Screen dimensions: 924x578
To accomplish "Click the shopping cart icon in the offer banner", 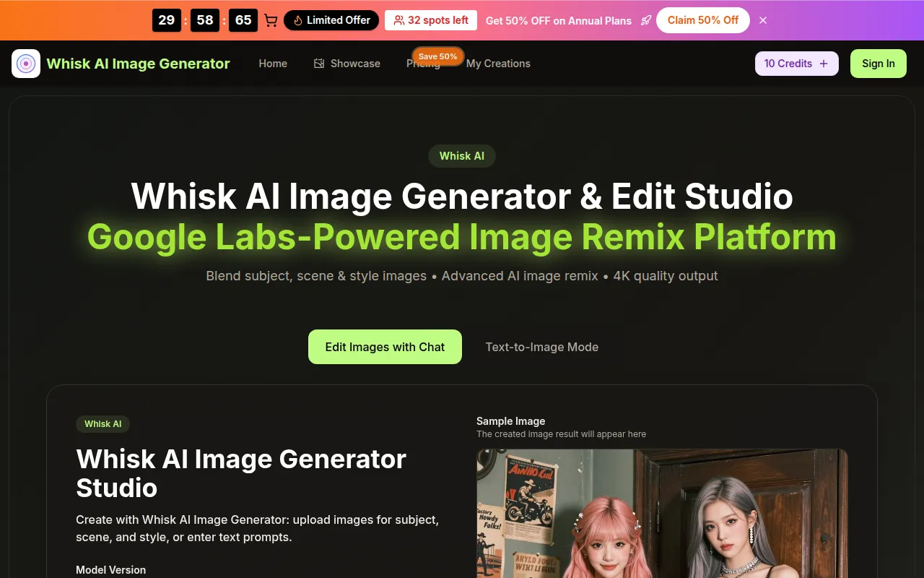I will click(271, 20).
